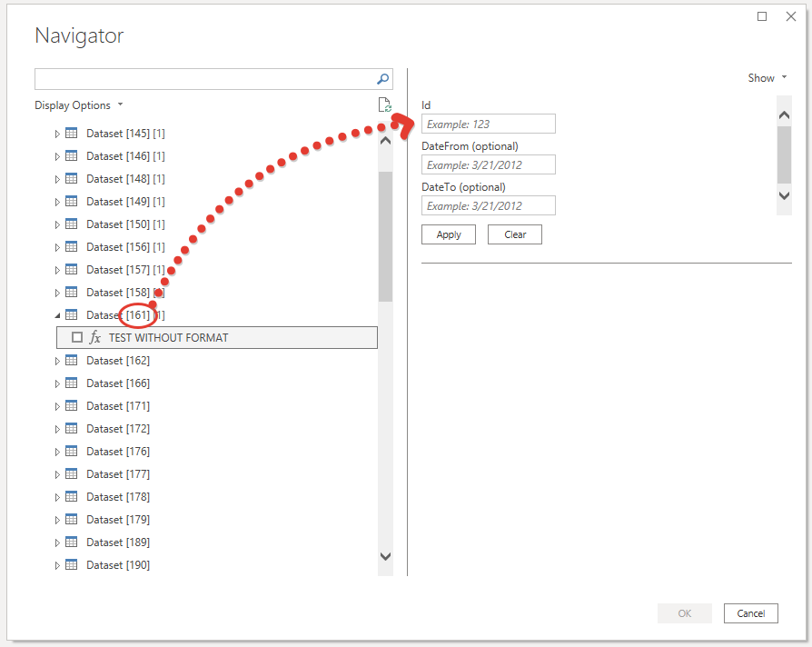The height and width of the screenshot is (647, 812).
Task: Click table icon of Dataset [150]
Action: [x=72, y=224]
